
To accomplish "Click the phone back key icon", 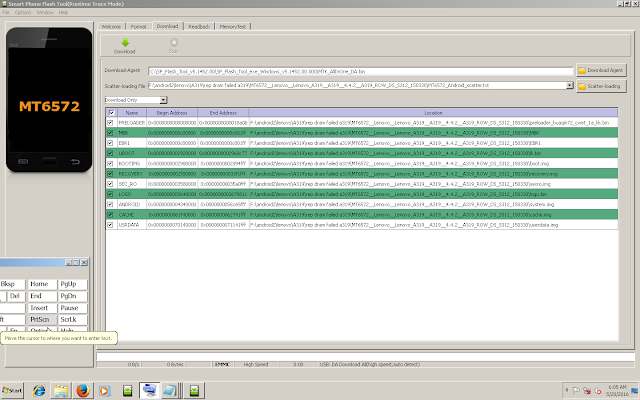I will (75, 162).
